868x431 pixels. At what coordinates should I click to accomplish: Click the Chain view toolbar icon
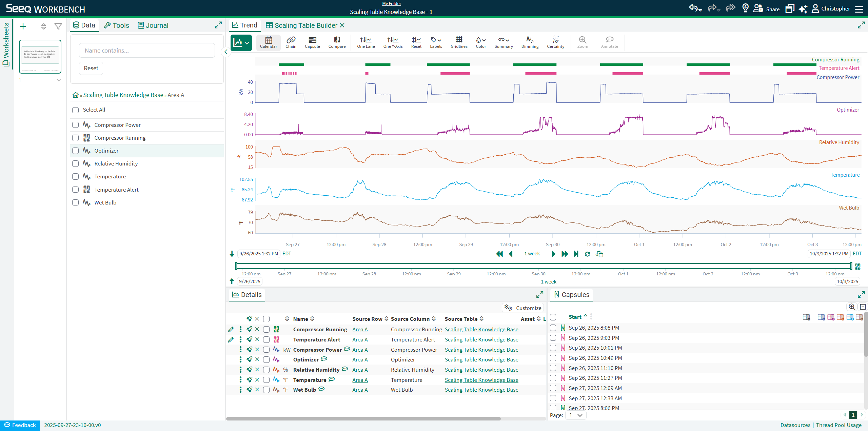click(x=291, y=42)
